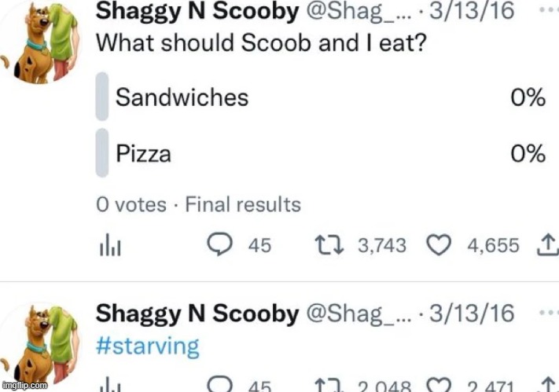559x392 pixels.
Task: Select the Sandwiches poll option
Action: tap(182, 97)
